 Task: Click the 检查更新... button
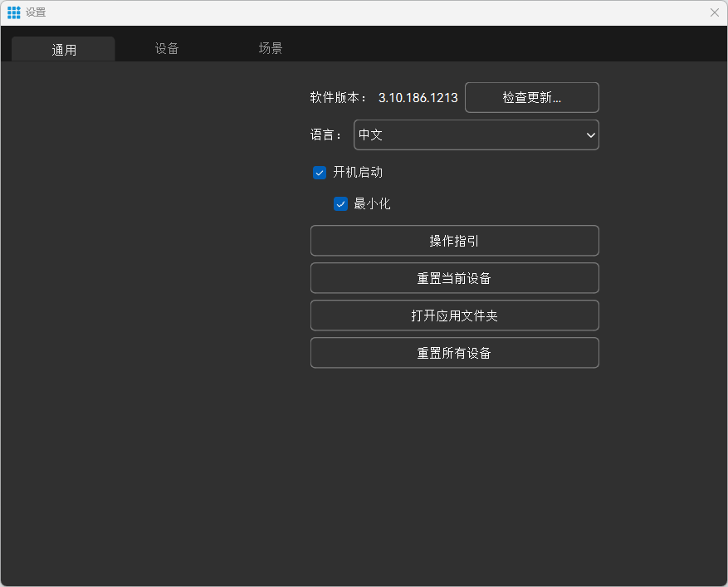[531, 97]
